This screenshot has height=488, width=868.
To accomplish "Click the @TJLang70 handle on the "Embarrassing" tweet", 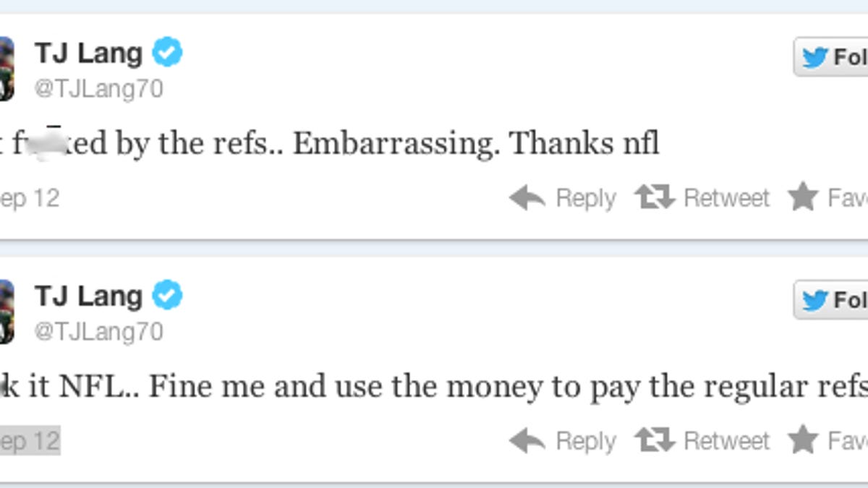I will click(x=98, y=89).
